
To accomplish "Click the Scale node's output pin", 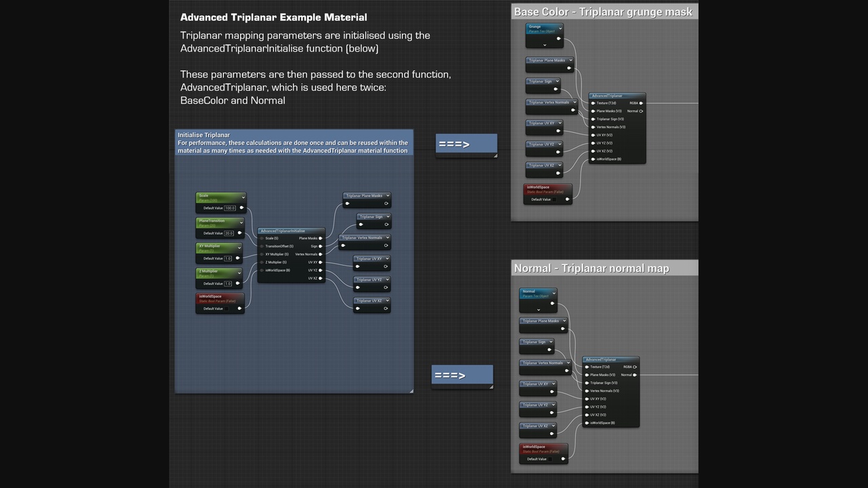I will pos(241,208).
